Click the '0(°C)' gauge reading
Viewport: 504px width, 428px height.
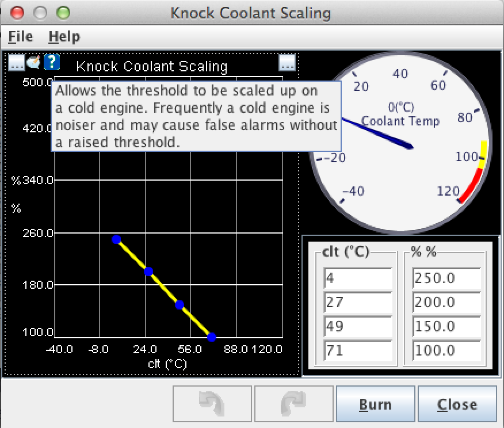tap(401, 107)
